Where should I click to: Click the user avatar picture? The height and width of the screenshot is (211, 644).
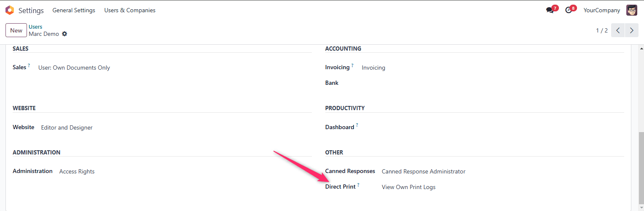point(632,10)
